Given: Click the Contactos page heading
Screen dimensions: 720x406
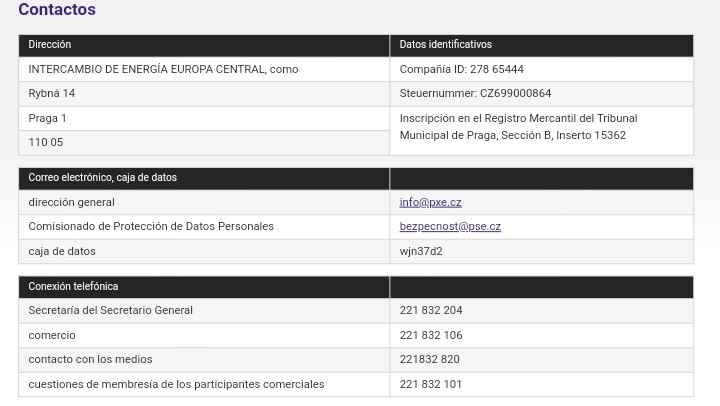Looking at the screenshot, I should (x=57, y=9).
